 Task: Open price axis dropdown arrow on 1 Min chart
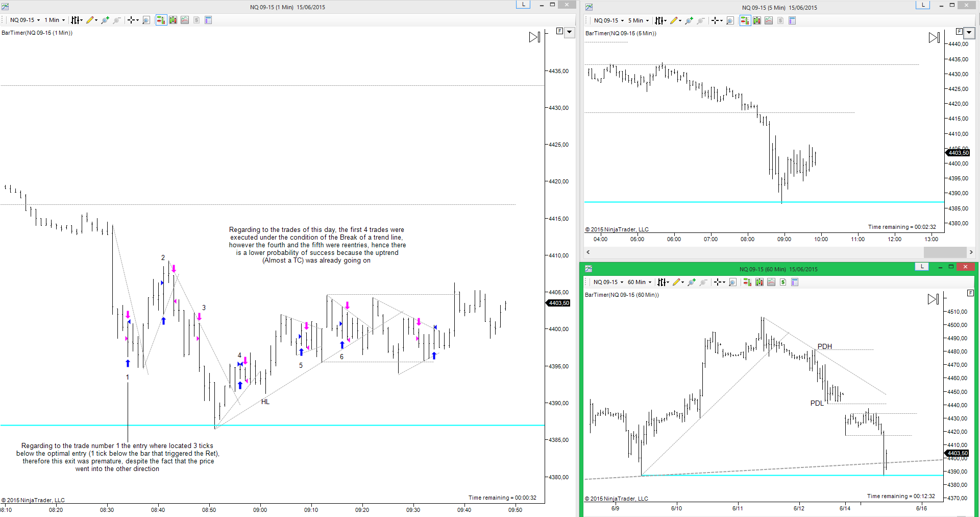pos(570,32)
